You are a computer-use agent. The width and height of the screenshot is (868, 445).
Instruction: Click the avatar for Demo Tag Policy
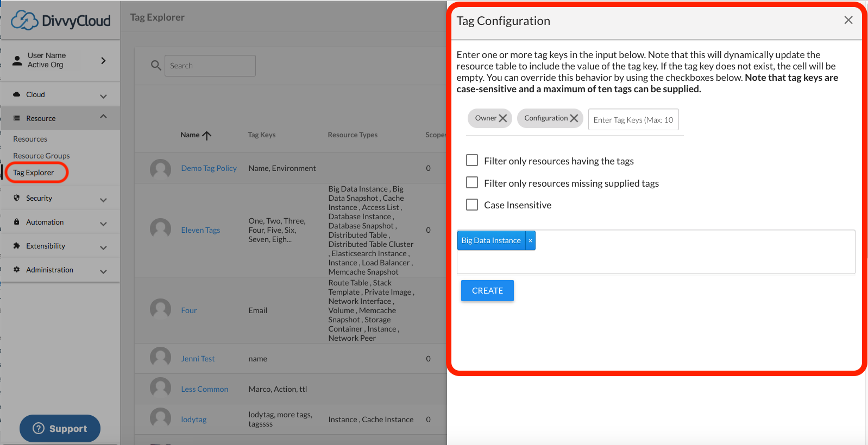coord(160,169)
